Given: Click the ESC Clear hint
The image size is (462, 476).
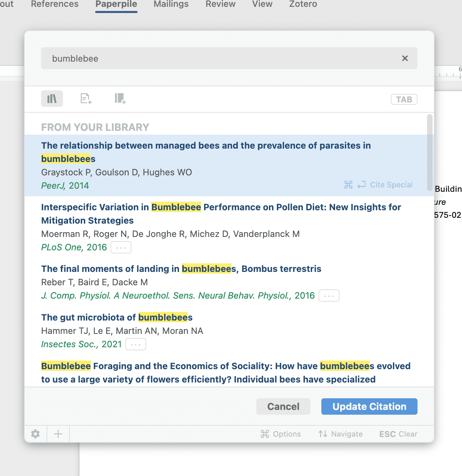Looking at the screenshot, I should [398, 434].
